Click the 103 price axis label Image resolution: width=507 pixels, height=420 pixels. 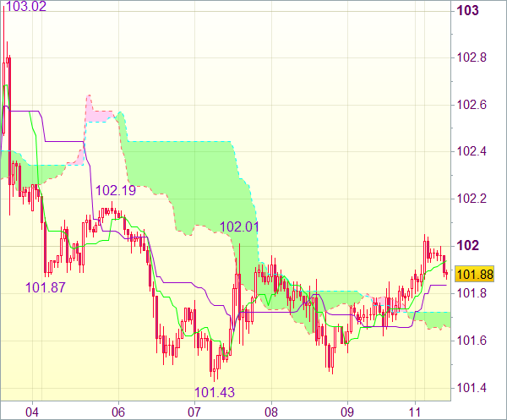point(467,11)
